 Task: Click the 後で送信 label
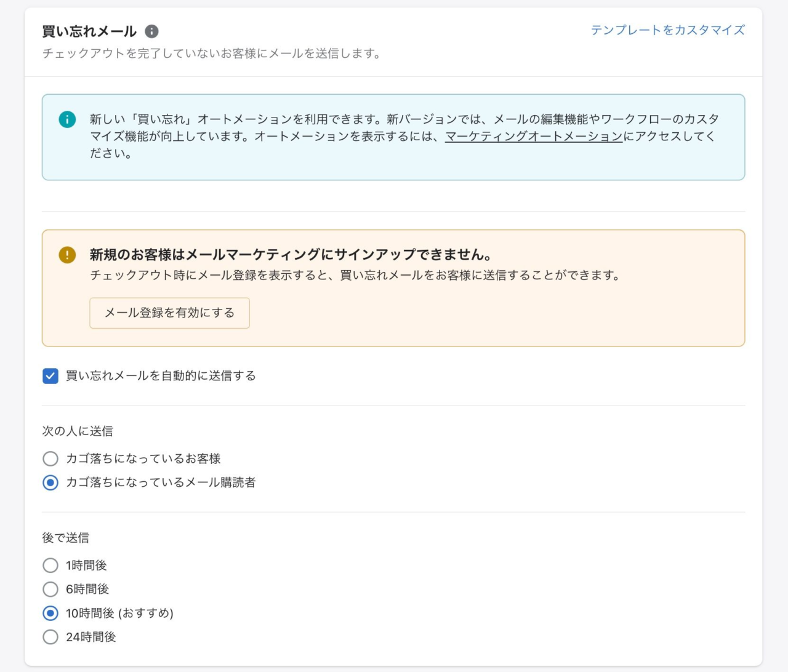pyautogui.click(x=66, y=537)
